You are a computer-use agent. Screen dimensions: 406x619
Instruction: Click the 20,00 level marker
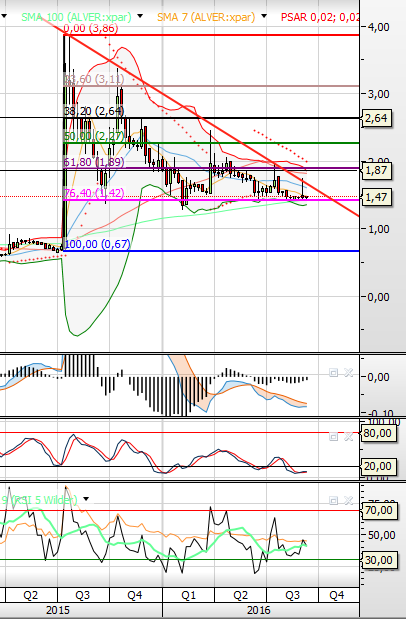(x=377, y=466)
